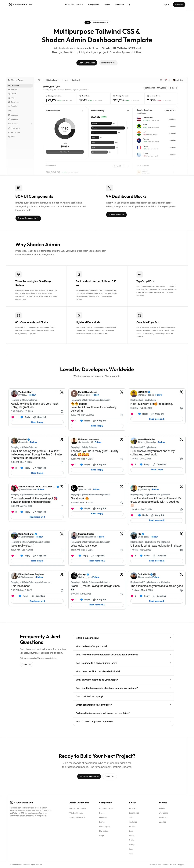The height and width of the screenshot is (868, 194).
Task: Open the X logo on Sadman Shakib's tweet
Action: click(121, 534)
